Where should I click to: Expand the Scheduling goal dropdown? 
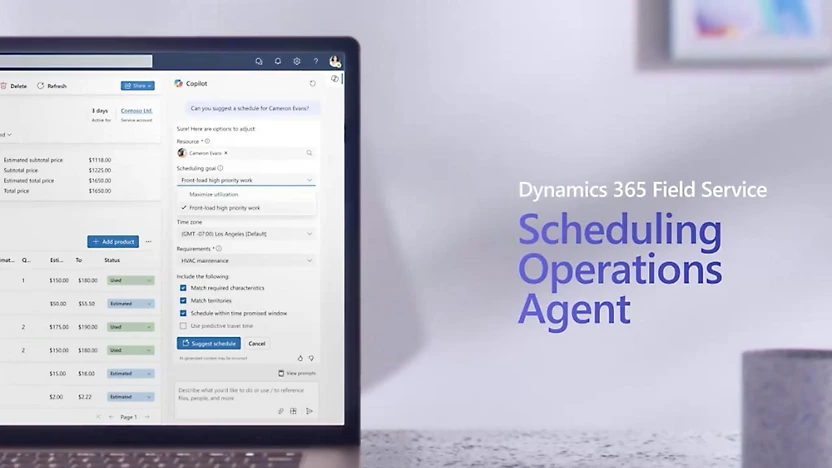[x=309, y=181]
